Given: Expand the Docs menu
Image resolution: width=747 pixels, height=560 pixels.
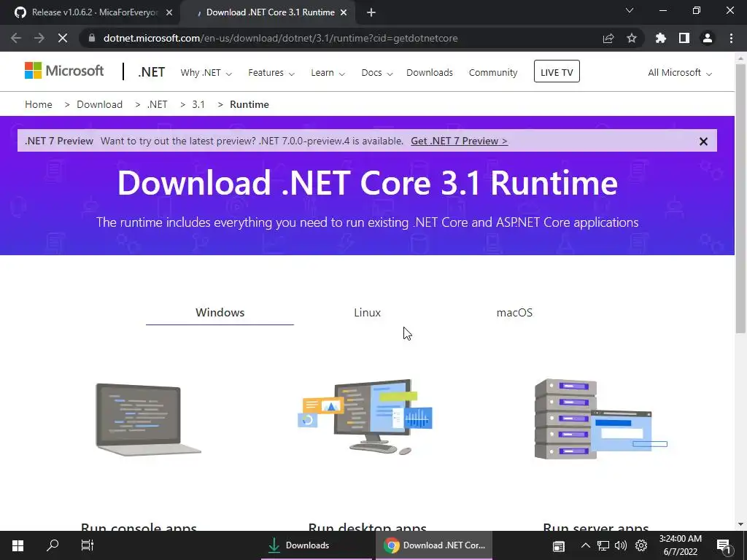Looking at the screenshot, I should 377,73.
